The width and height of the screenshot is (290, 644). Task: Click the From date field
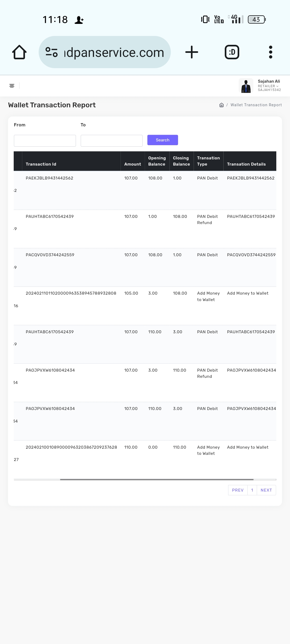click(45, 141)
